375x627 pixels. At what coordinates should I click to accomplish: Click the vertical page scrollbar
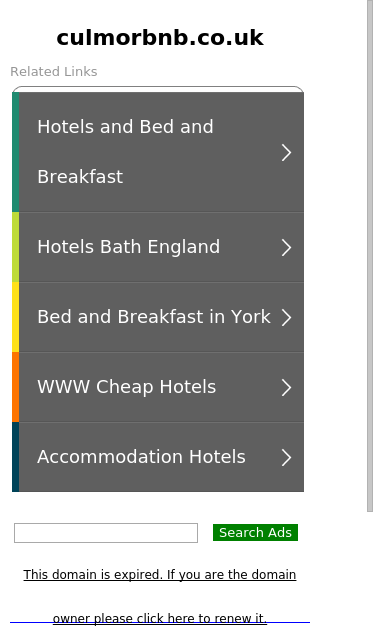pyautogui.click(x=370, y=256)
